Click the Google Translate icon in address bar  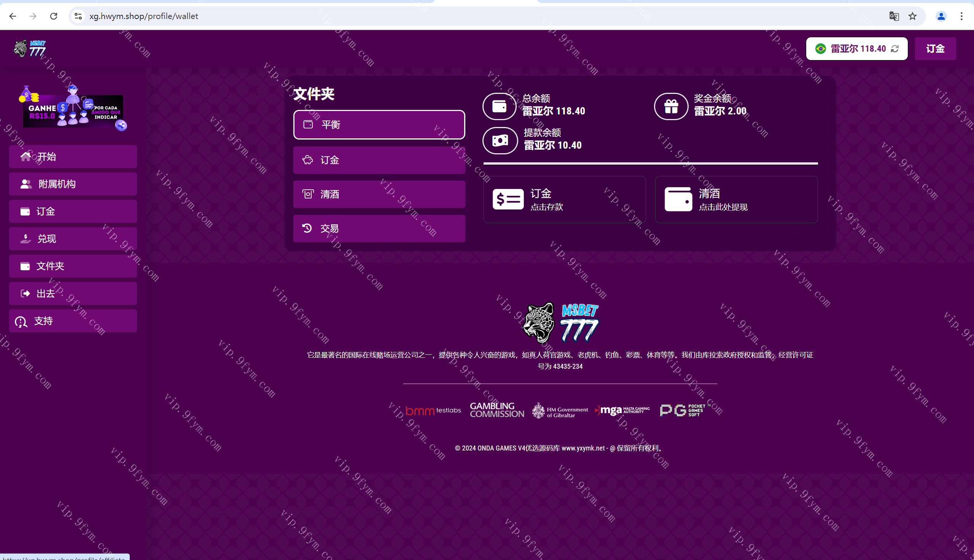tap(894, 16)
